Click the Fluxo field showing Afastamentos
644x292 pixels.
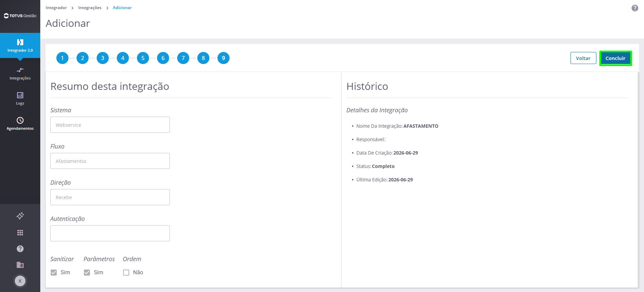coord(110,161)
